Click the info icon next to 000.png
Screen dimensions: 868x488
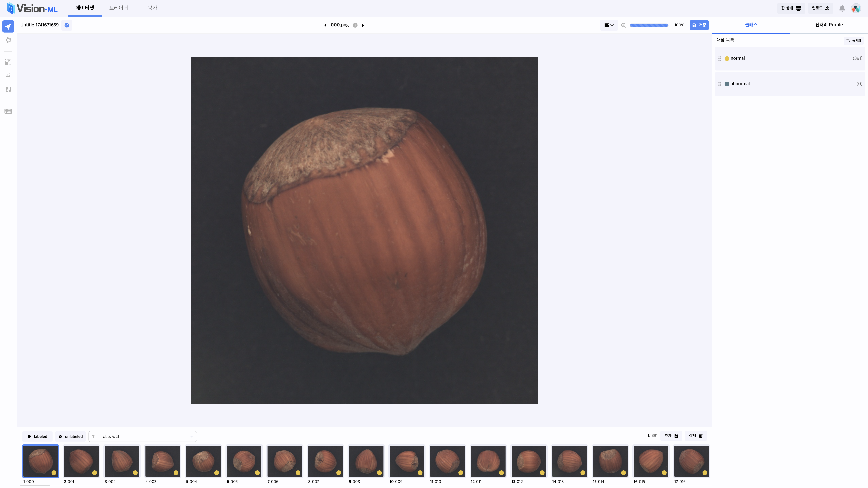pyautogui.click(x=355, y=25)
